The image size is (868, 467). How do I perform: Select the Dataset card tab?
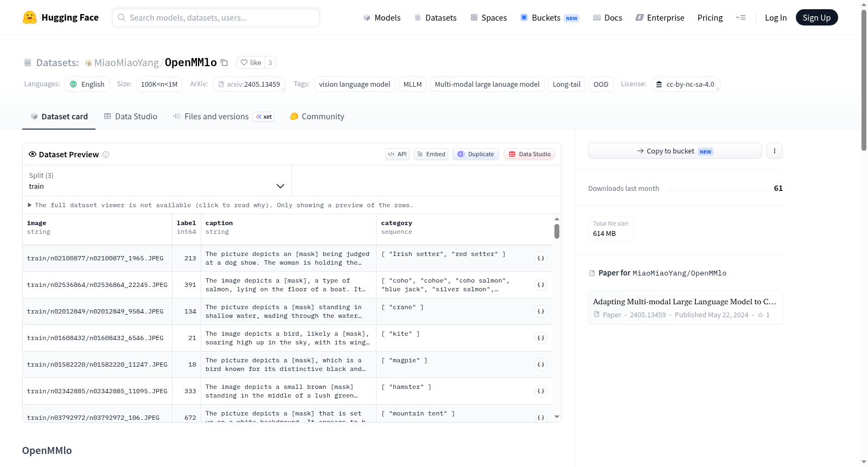coord(59,117)
